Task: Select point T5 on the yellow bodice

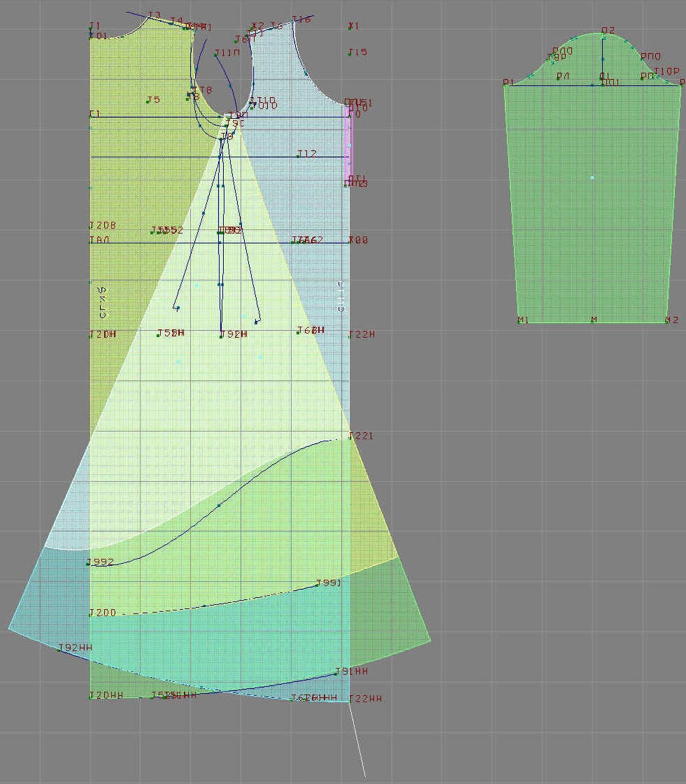Action: point(148,102)
